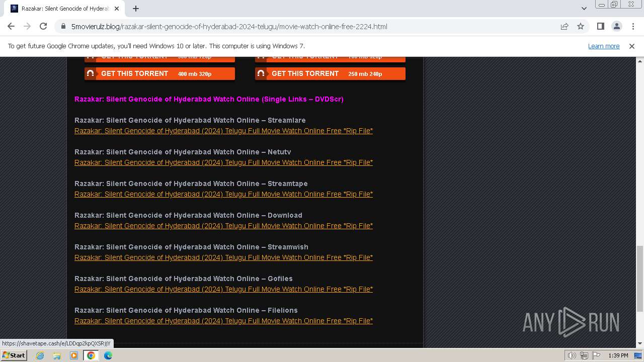Viewport: 644px width, 362px height.
Task: Open the Windows Start menu
Action: [x=14, y=355]
